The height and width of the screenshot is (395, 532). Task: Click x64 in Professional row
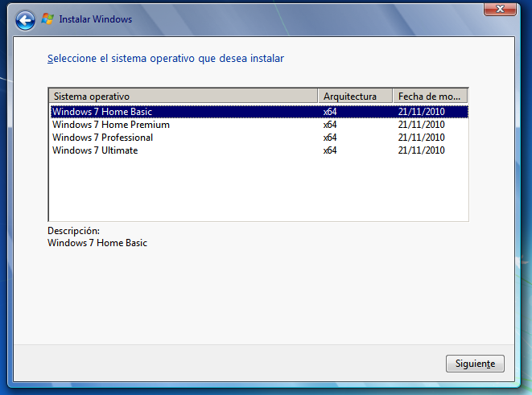tap(330, 138)
